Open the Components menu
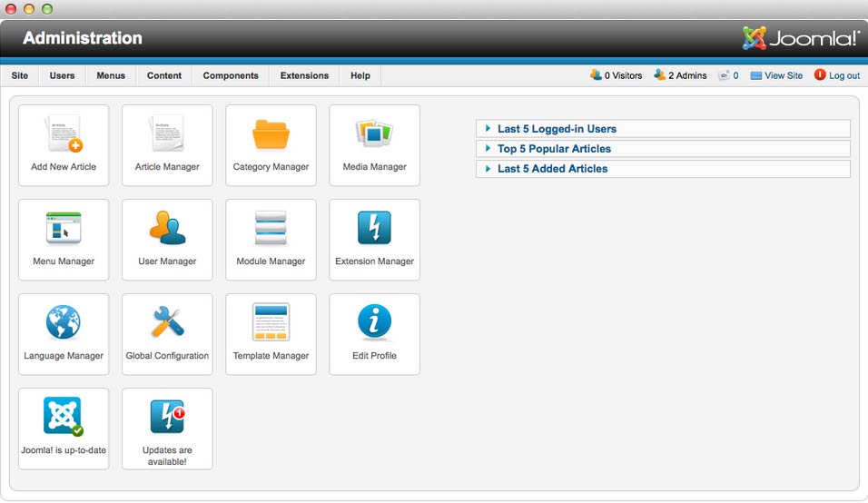Screen dimensions: 868x503 click(x=231, y=76)
